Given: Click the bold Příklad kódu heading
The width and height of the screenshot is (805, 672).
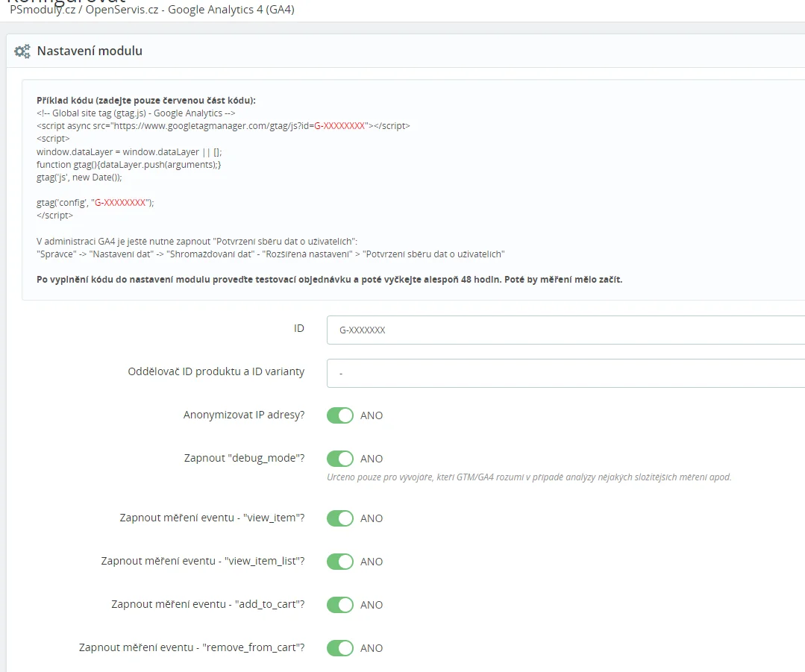Looking at the screenshot, I should 145,101.
